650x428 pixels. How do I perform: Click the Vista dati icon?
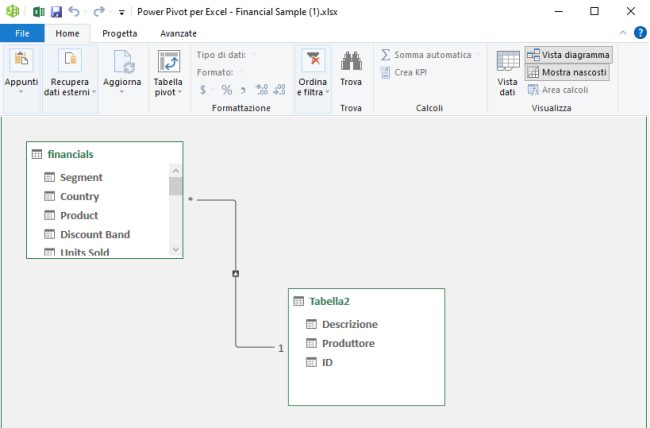click(x=507, y=61)
